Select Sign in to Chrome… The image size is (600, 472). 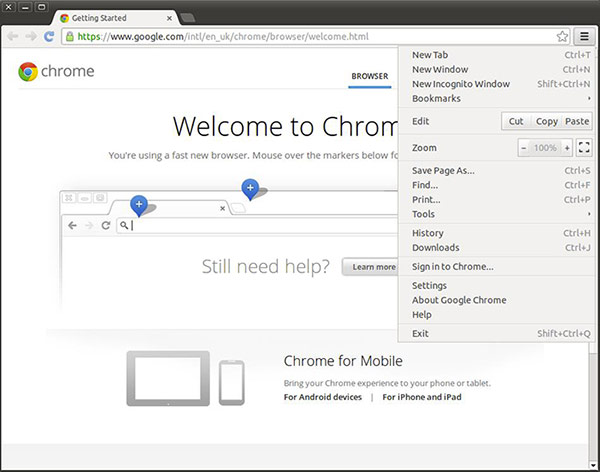coord(496,266)
